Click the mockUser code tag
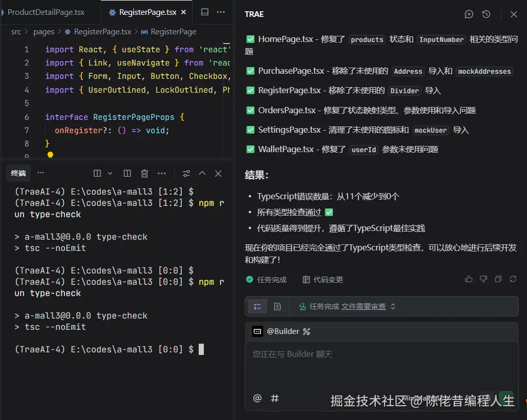 click(x=431, y=130)
